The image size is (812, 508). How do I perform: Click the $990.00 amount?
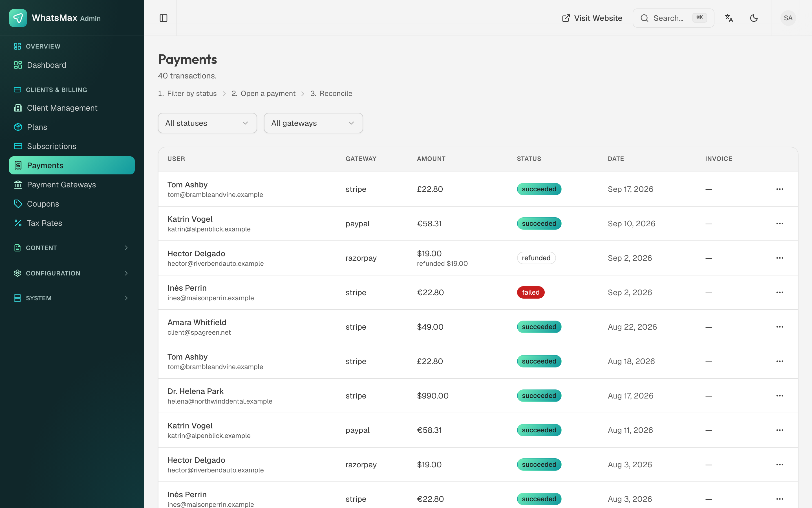(433, 396)
